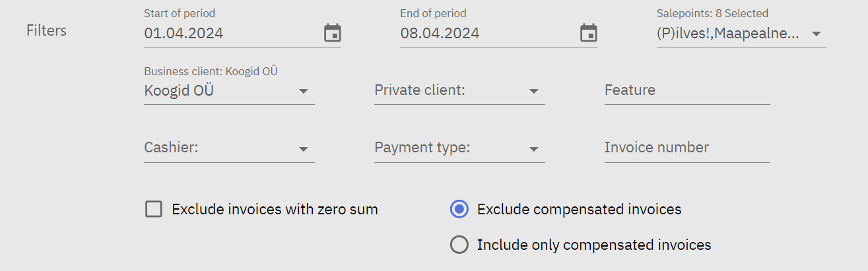Click the Start of period date 01.04.2024
The width and height of the screenshot is (868, 271).
pos(184,34)
